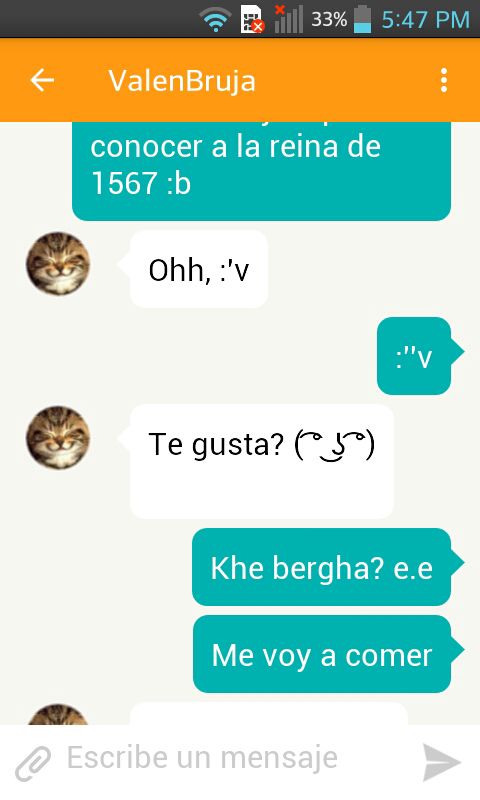Tap the 33% battery percentage text

pyautogui.click(x=329, y=19)
